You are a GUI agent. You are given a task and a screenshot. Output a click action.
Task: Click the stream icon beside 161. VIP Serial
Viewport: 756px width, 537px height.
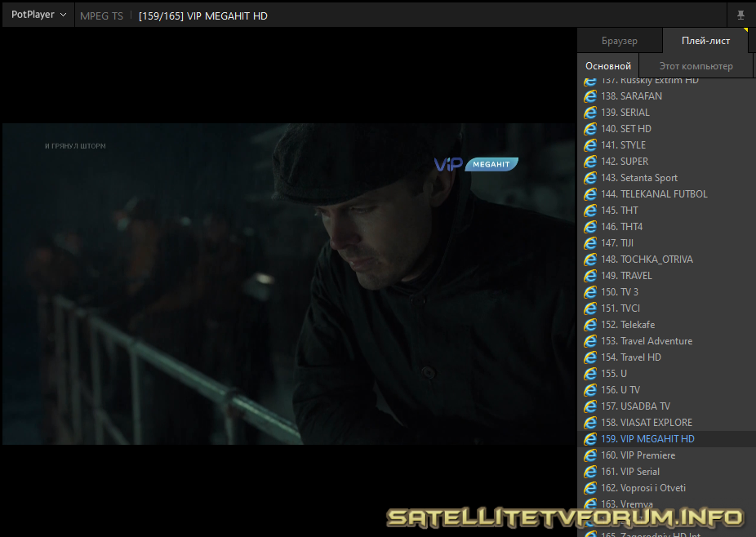click(590, 472)
